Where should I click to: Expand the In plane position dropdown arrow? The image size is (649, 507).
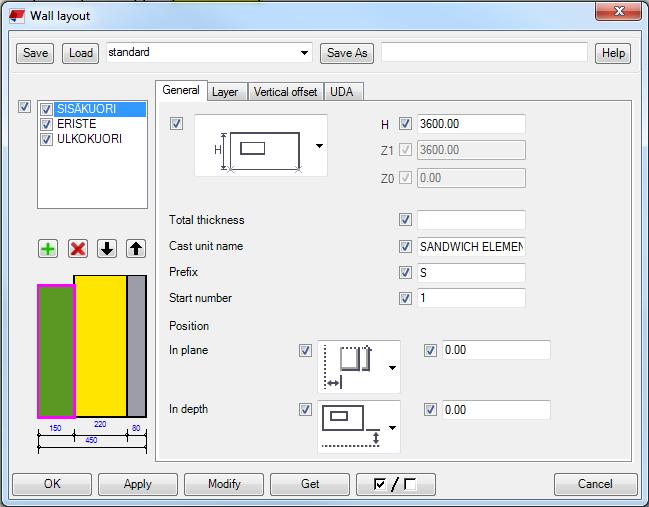coord(392,368)
